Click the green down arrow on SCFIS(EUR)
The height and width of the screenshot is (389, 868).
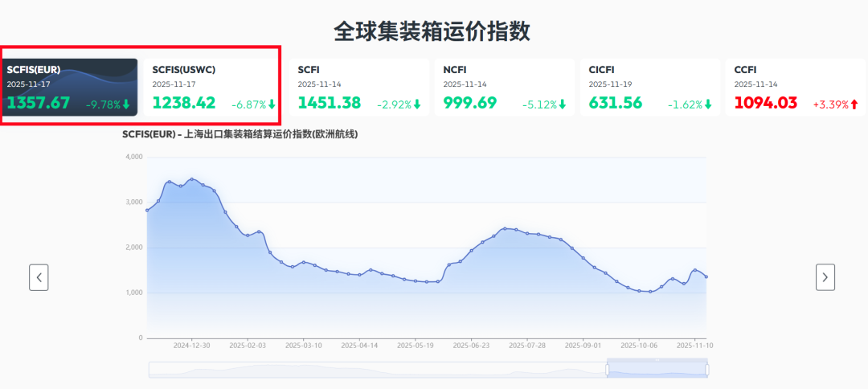point(126,104)
